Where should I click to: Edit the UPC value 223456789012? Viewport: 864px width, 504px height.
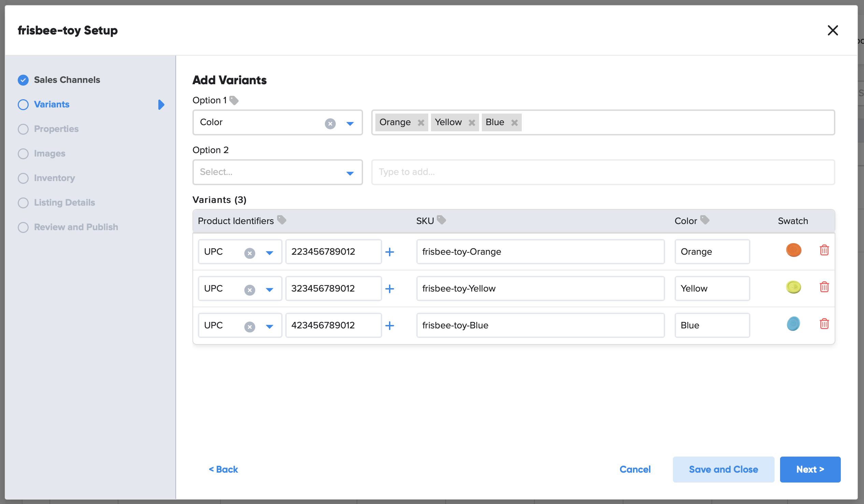tap(334, 252)
